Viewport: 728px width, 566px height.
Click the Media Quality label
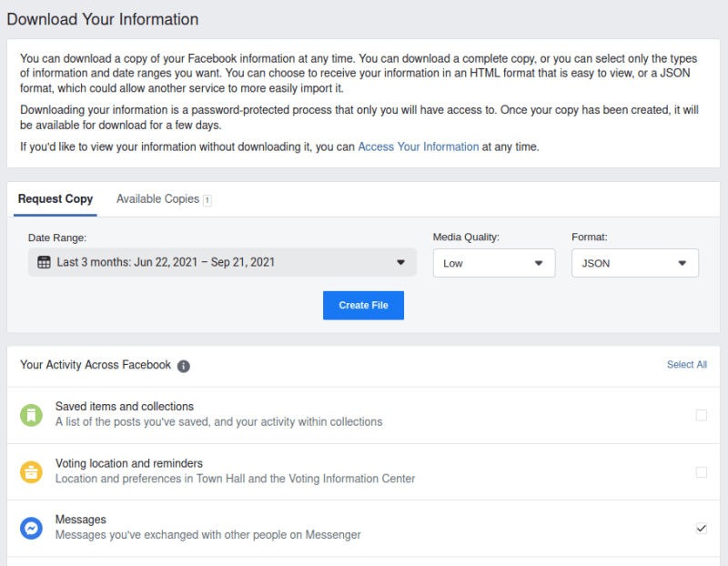(466, 238)
